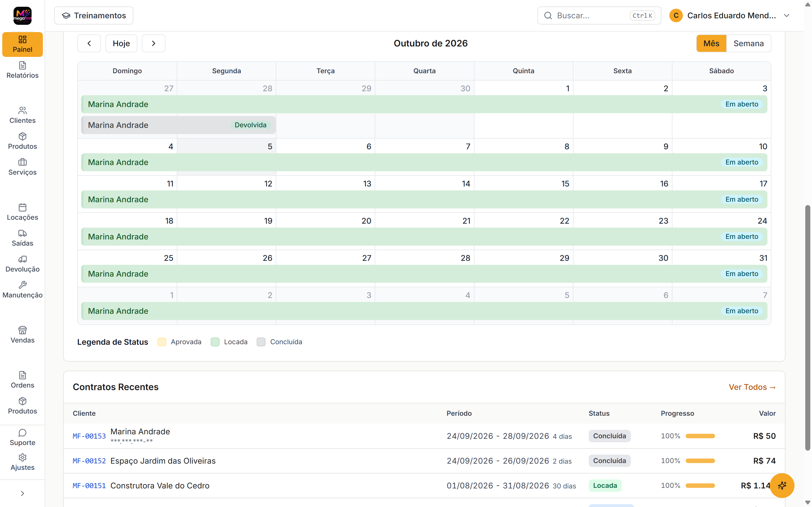This screenshot has width=812, height=507.
Task: Go to next month with right chevron
Action: click(153, 43)
